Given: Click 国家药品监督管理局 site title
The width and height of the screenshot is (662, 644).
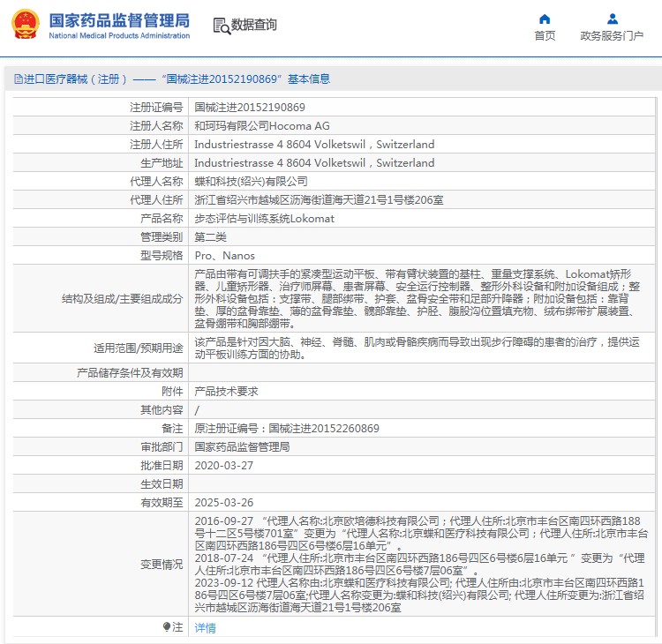Looking at the screenshot, I should pos(119,20).
